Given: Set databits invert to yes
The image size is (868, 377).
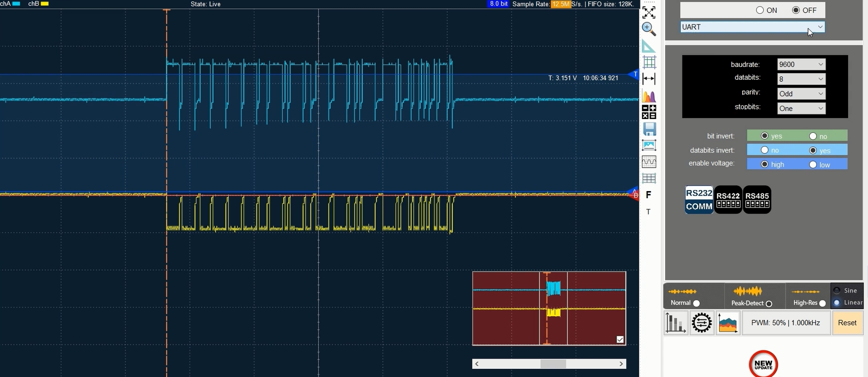Looking at the screenshot, I should (x=813, y=150).
